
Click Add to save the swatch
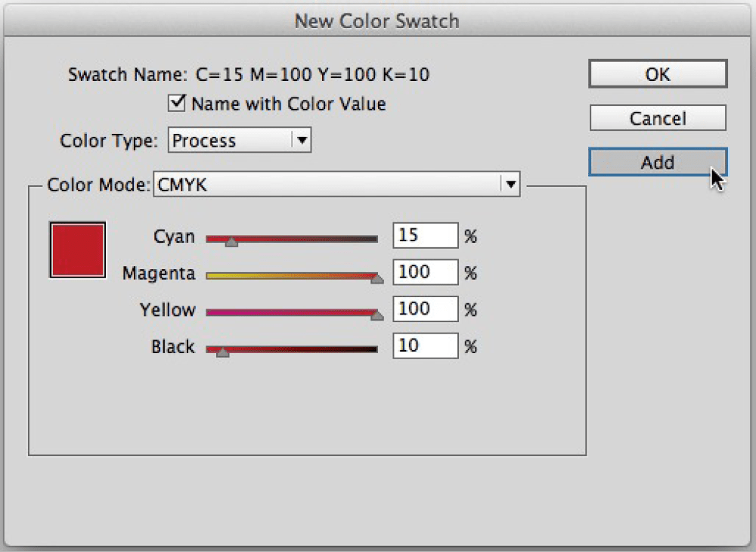[657, 163]
